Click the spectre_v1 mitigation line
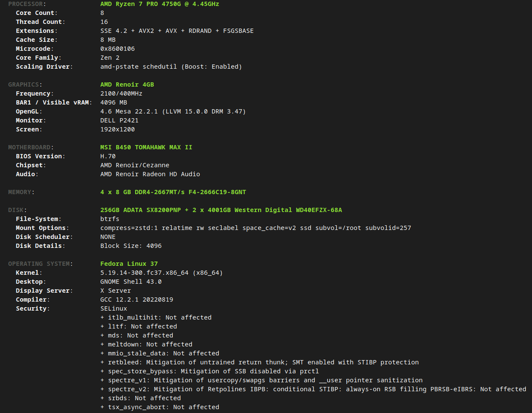532x413 pixels. pyautogui.click(x=261, y=380)
